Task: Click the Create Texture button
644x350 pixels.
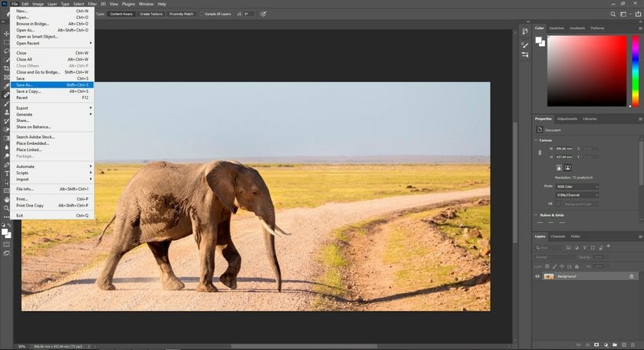Action: pos(151,14)
